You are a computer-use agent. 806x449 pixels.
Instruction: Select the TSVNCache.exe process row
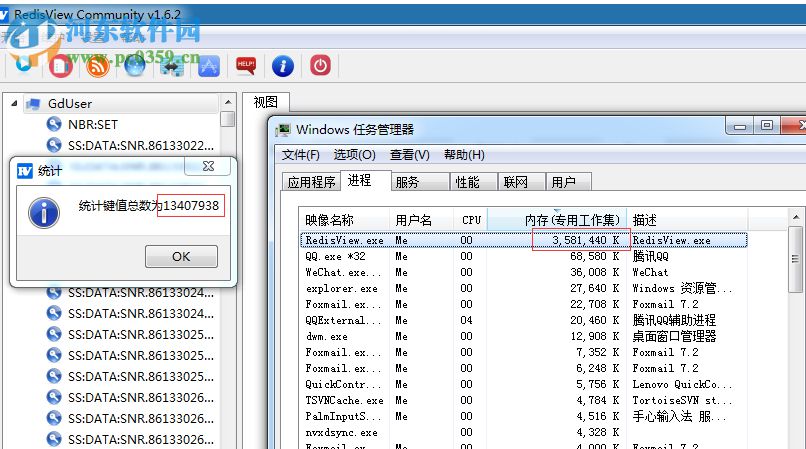click(523, 400)
